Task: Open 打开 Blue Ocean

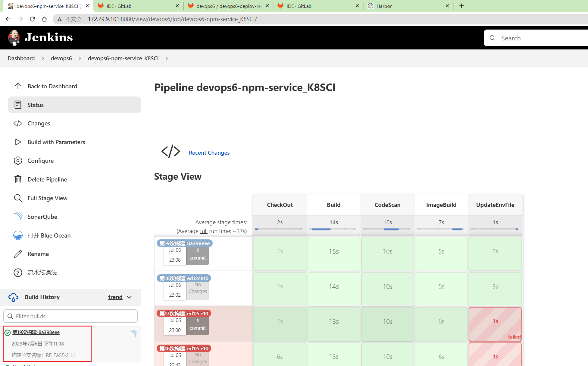Action: coord(74,235)
